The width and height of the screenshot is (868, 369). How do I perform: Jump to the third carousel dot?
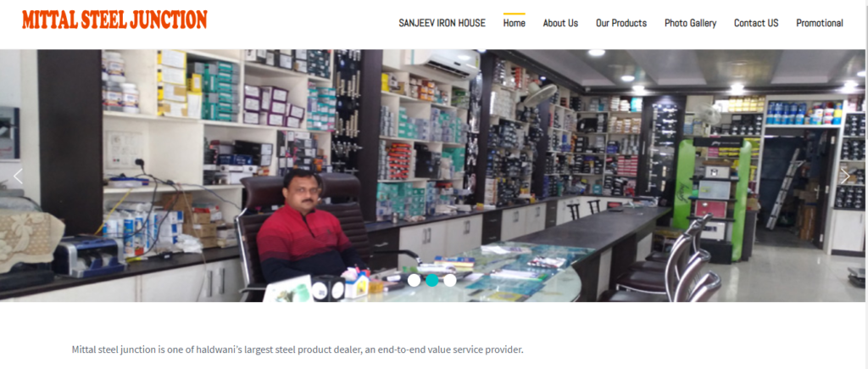click(449, 280)
